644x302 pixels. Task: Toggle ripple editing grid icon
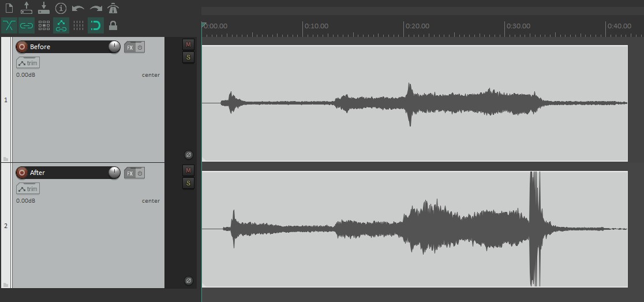tap(44, 25)
